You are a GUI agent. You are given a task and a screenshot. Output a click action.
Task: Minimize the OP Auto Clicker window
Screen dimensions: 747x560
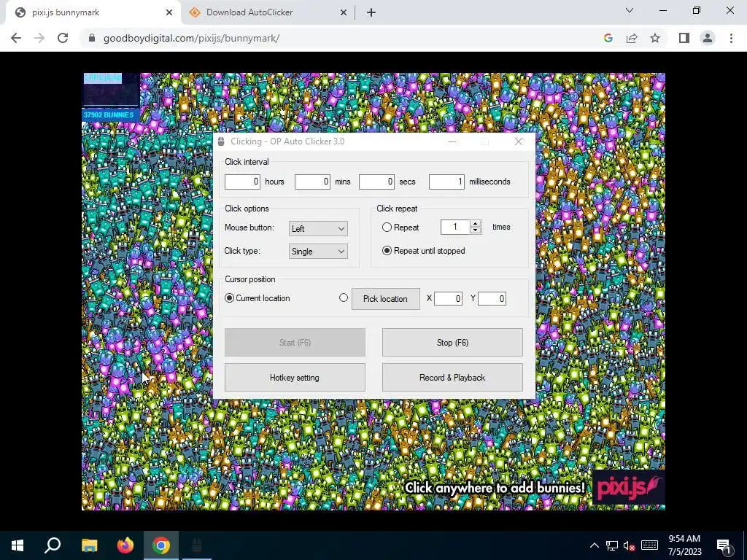click(x=452, y=141)
